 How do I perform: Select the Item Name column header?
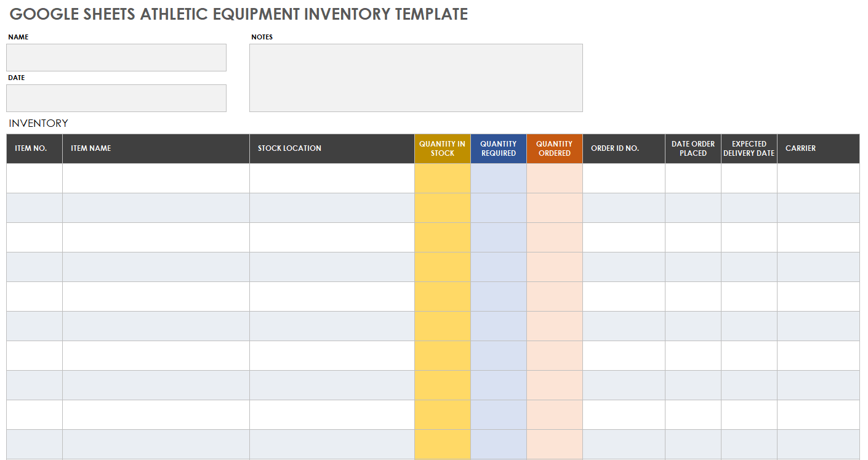pos(156,148)
